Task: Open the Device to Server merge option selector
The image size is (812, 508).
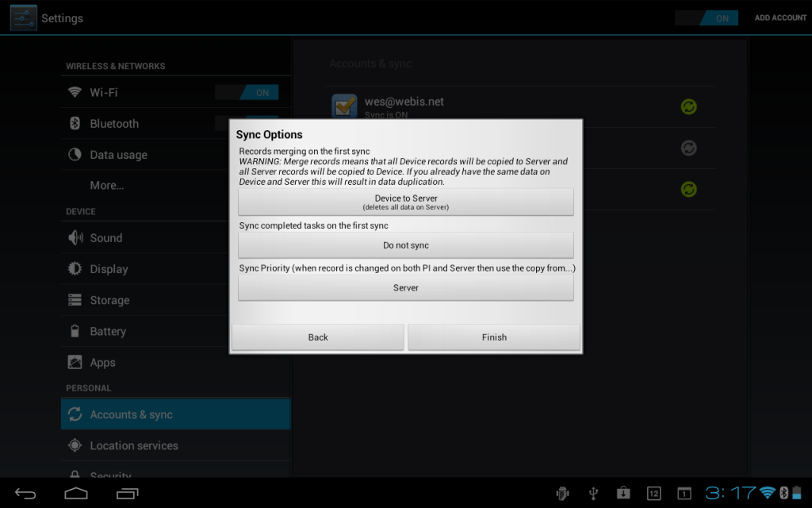Action: coord(405,202)
